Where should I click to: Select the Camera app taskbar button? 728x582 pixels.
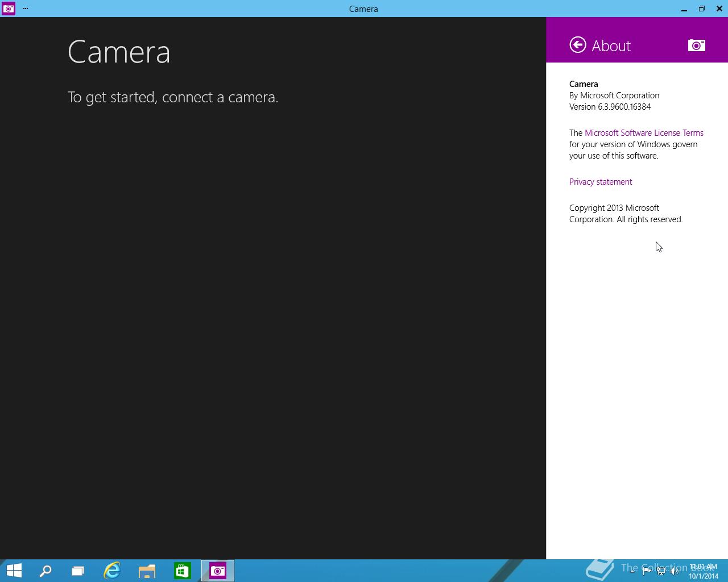click(218, 571)
